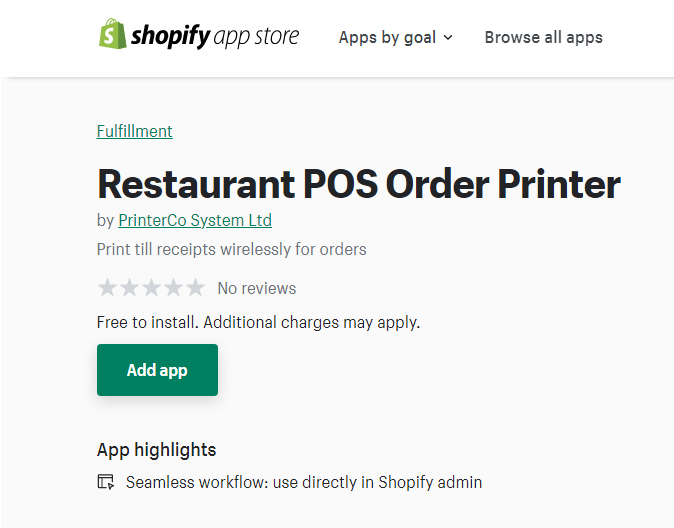
Task: Open the Fulfillment category link
Action: click(134, 131)
